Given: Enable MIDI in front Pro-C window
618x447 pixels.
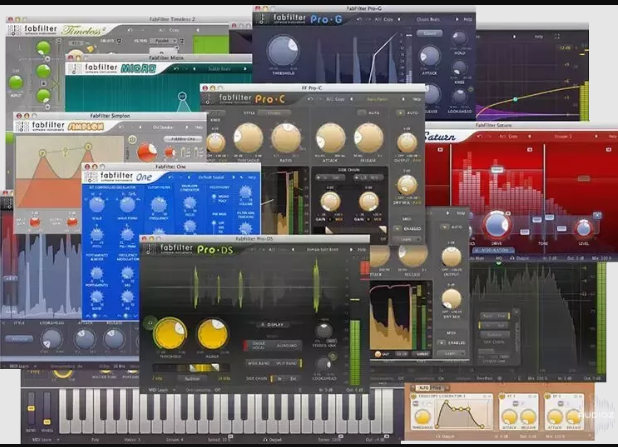Looking at the screenshot, I should [x=397, y=229].
